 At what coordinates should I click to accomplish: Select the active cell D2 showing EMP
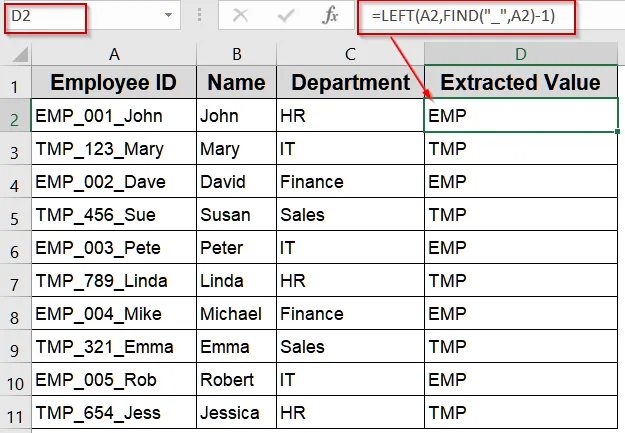coord(521,116)
